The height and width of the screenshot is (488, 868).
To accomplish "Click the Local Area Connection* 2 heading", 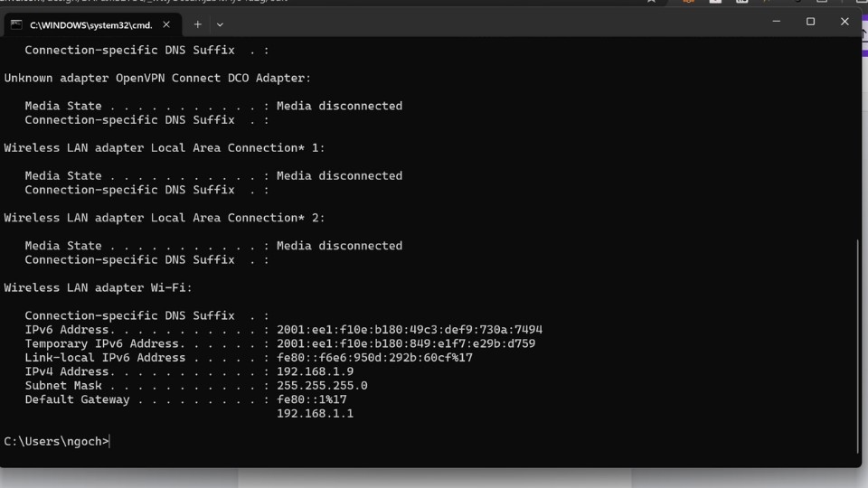I will [x=165, y=218].
